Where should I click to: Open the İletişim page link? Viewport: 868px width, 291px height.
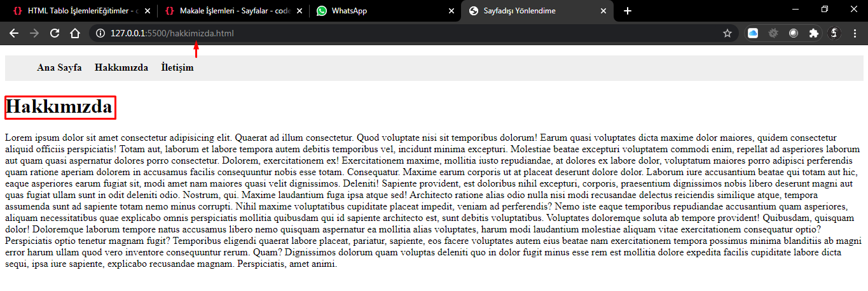click(177, 67)
